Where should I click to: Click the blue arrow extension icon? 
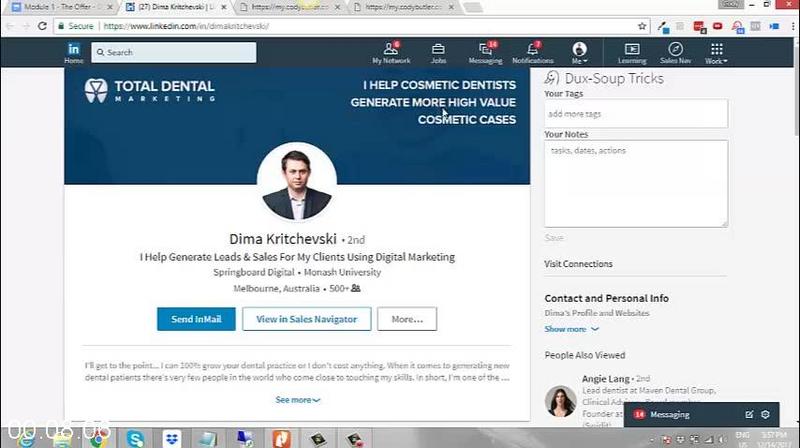click(x=774, y=26)
